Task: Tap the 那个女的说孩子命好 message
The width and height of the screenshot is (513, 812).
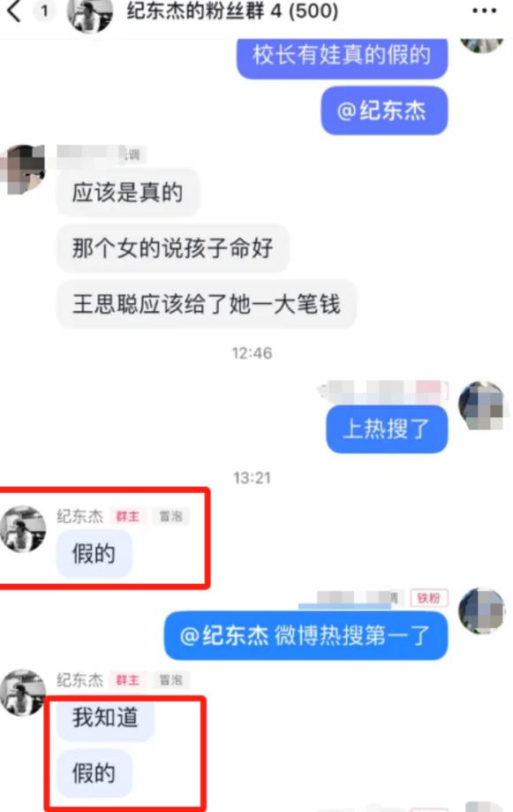Action: pyautogui.click(x=172, y=248)
